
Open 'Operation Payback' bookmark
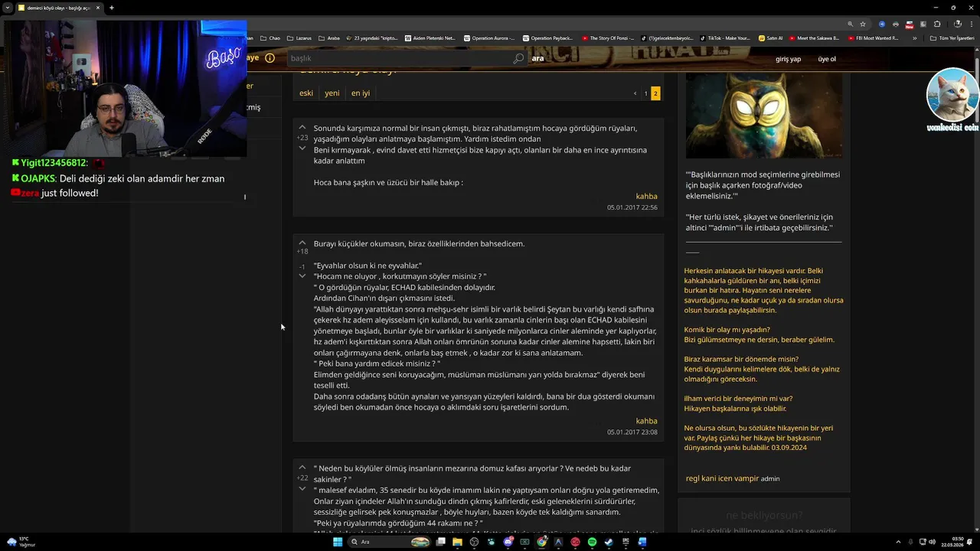point(547,37)
